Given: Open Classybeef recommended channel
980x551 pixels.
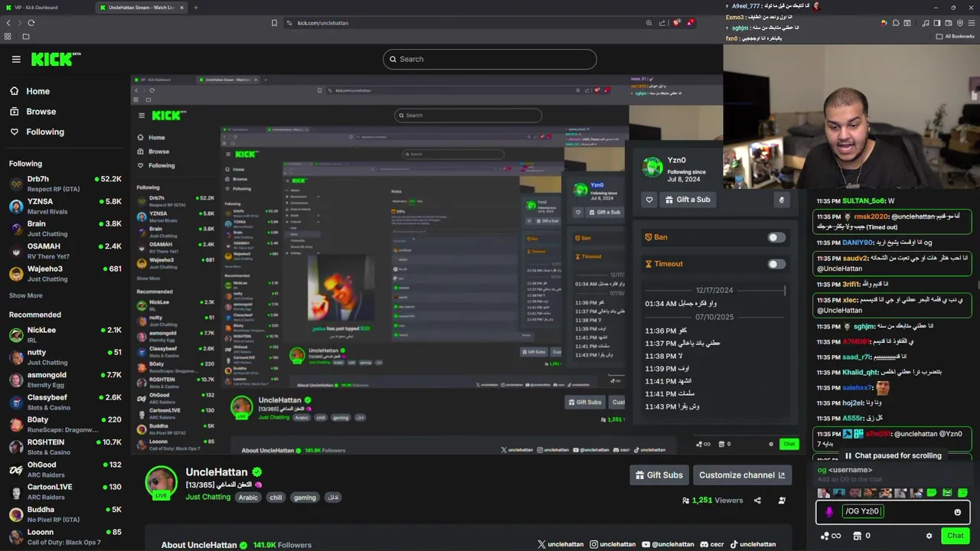Looking at the screenshot, I should pos(65,402).
